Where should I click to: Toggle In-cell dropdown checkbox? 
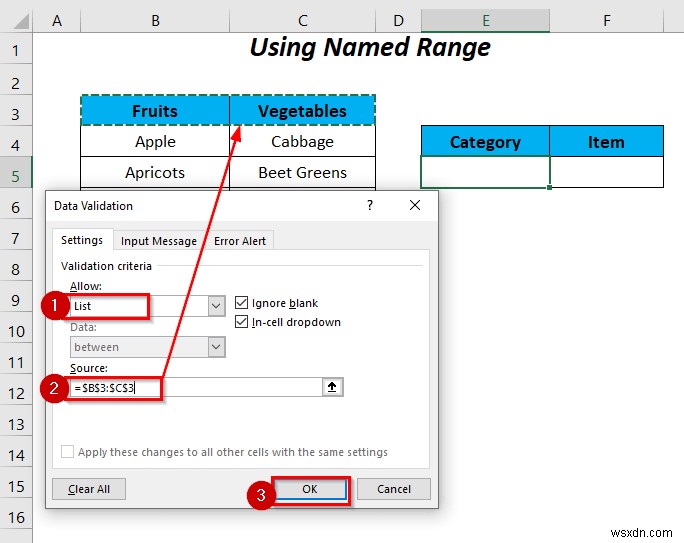click(241, 321)
